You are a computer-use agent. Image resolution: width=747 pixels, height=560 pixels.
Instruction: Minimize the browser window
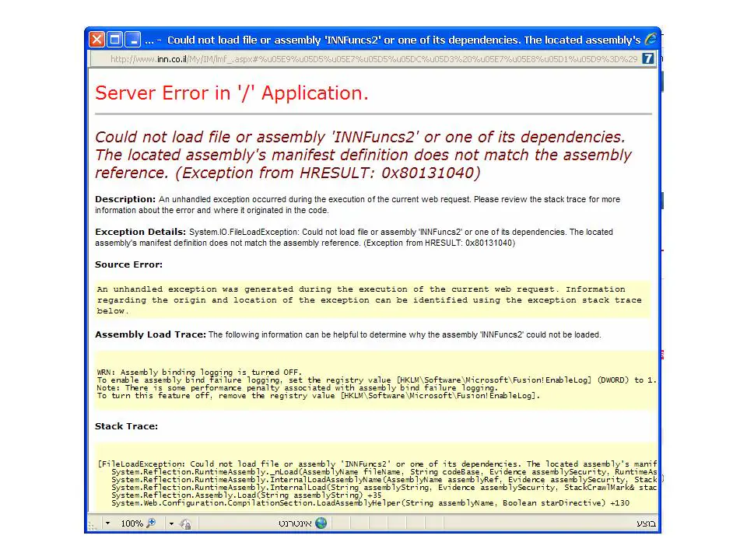click(132, 39)
